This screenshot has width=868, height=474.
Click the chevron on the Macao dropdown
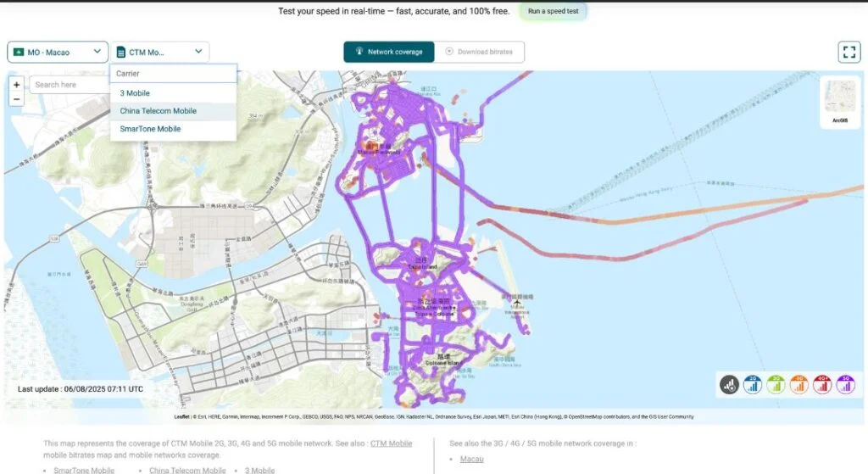(x=97, y=52)
